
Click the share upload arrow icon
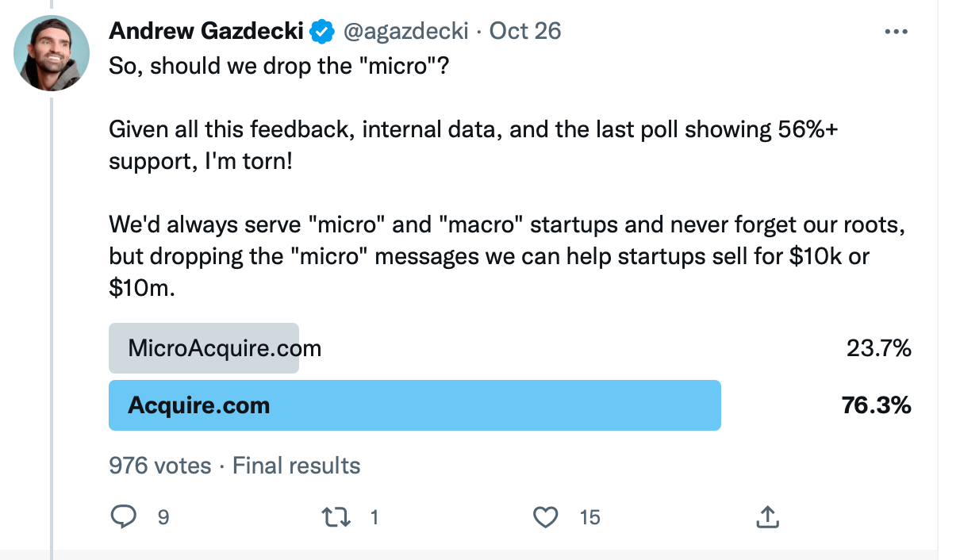[x=766, y=517]
